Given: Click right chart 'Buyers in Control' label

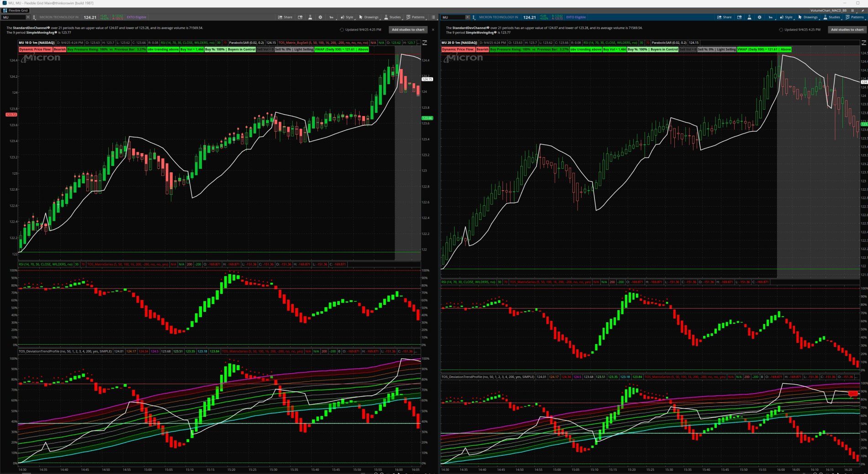Looking at the screenshot, I should tap(664, 49).
